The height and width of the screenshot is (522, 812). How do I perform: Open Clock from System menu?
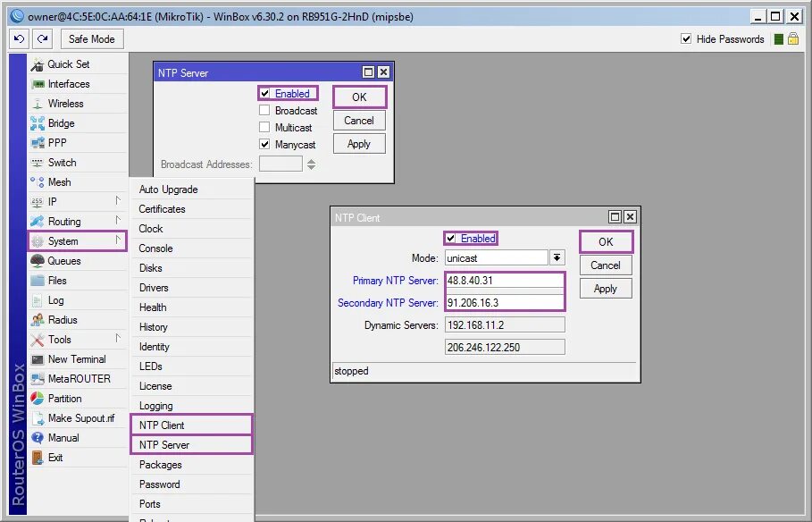click(x=191, y=229)
